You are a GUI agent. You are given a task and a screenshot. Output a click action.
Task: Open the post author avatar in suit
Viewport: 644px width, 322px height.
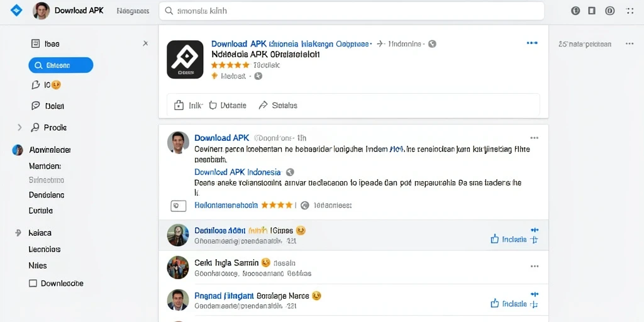tap(178, 143)
